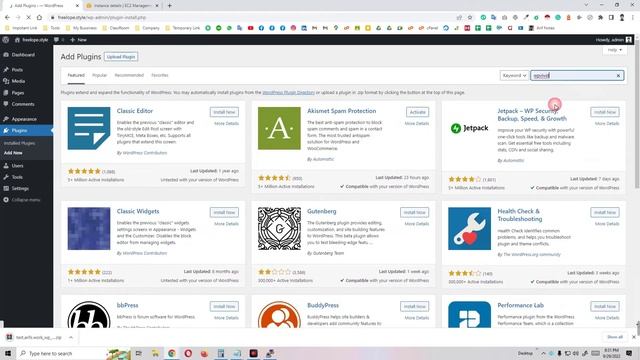The width and height of the screenshot is (640, 360).
Task: Click Show all downloads
Action: click(615, 337)
